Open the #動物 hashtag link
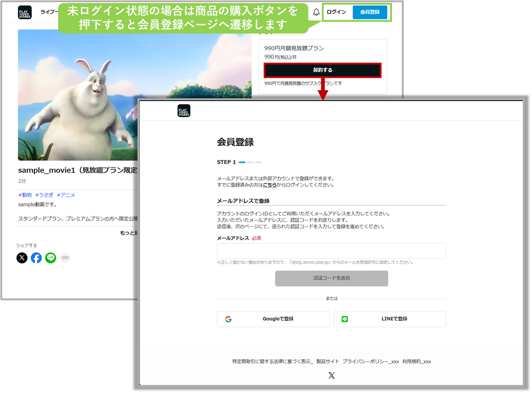 coord(25,195)
